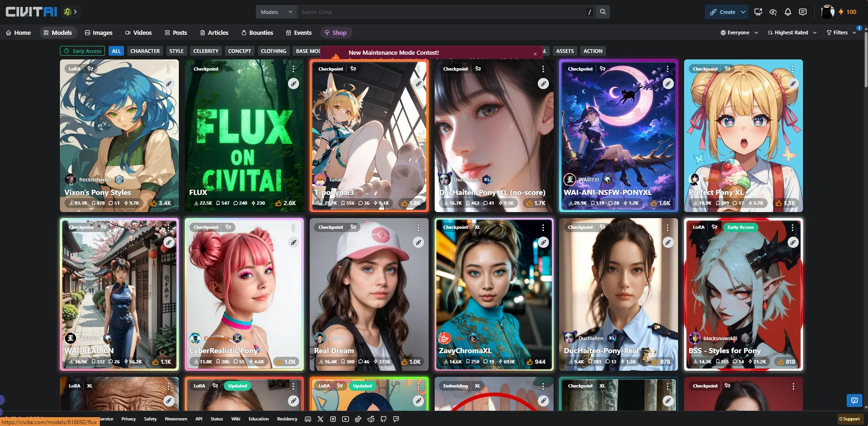Open the user avatar profile menu
The image size is (868, 426).
828,12
